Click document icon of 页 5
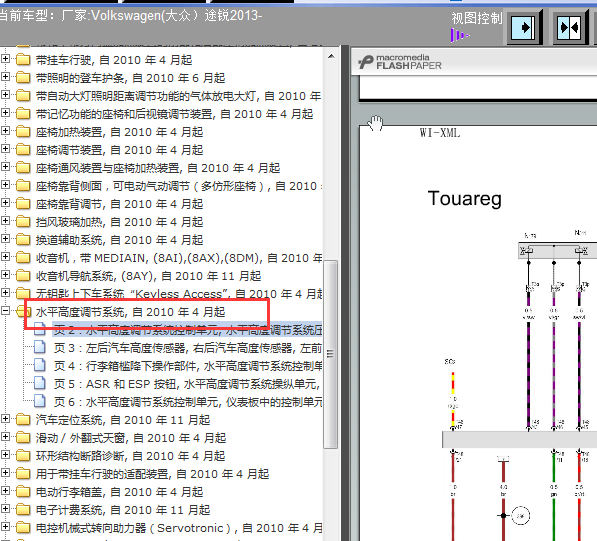Viewport: 597px width, 541px height. [x=40, y=383]
